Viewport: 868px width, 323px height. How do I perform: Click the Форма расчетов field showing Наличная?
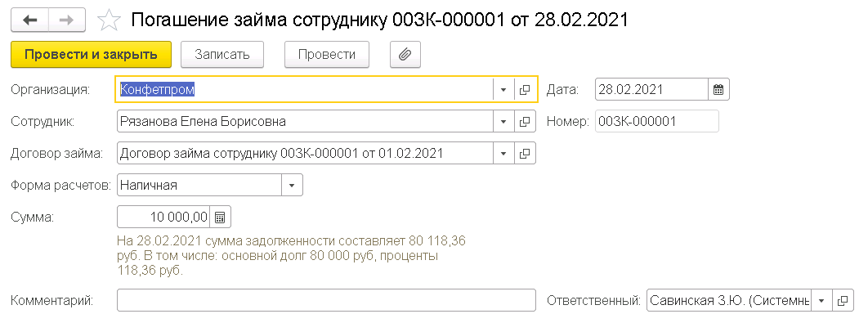(200, 185)
